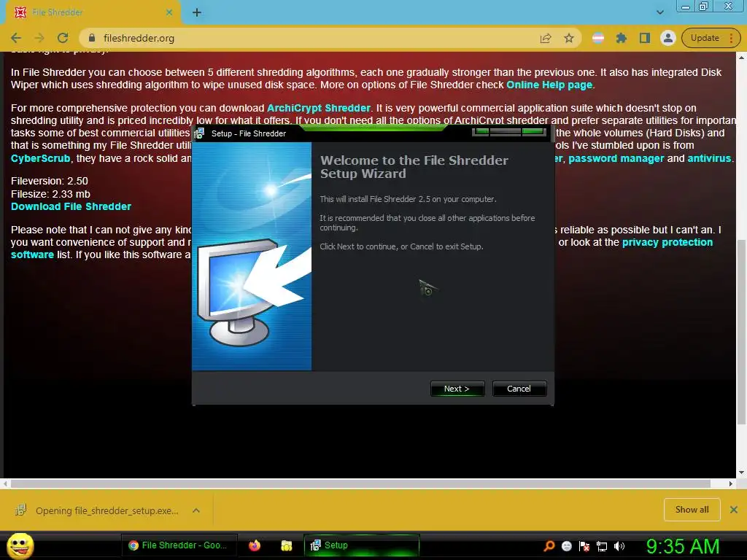Open the ArchiCrypt Shredder link

pyautogui.click(x=318, y=108)
